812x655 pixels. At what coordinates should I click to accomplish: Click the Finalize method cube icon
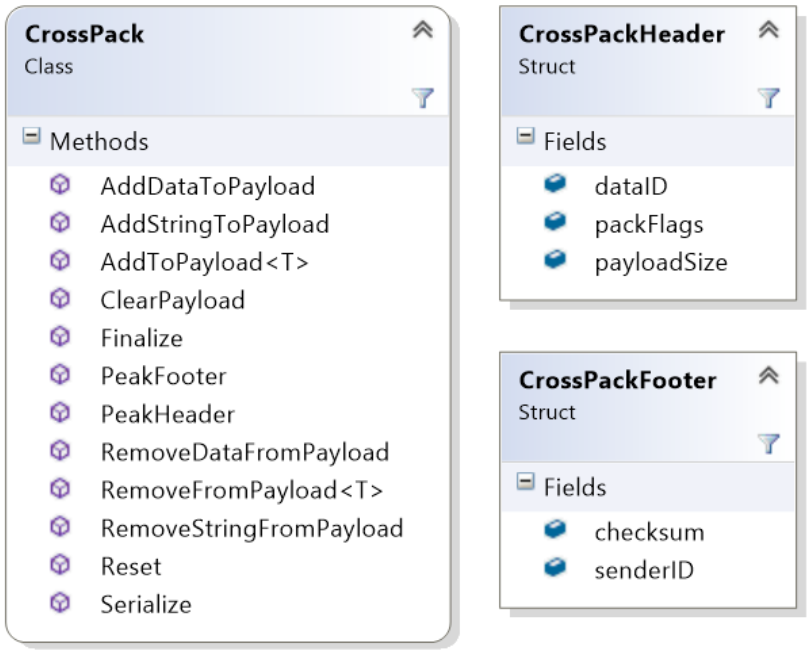[x=60, y=337]
